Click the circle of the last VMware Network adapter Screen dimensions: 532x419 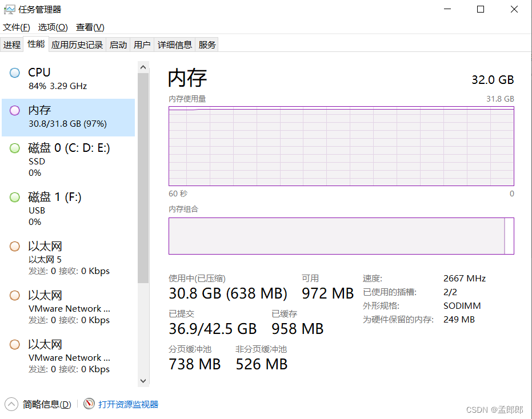[15, 344]
